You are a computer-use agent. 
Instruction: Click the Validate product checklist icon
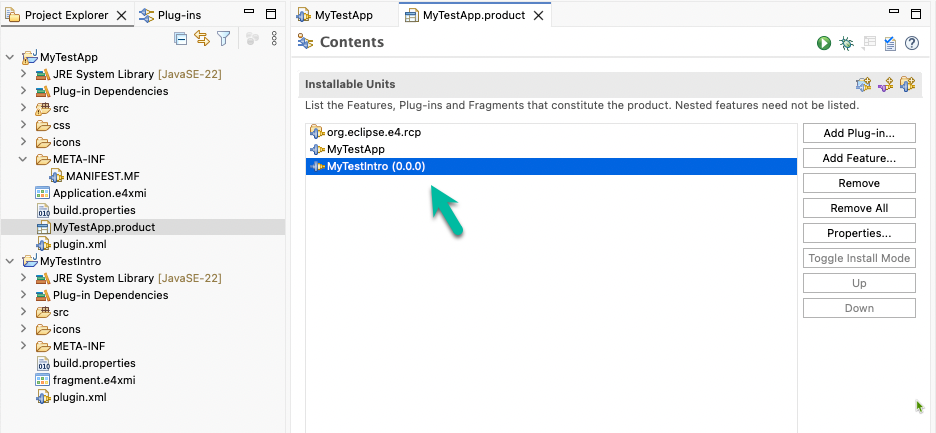click(x=890, y=43)
